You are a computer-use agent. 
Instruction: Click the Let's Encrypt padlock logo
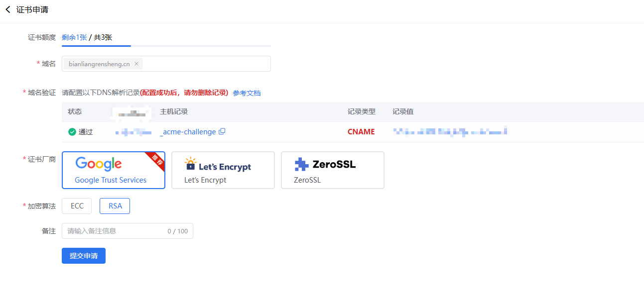coord(190,164)
